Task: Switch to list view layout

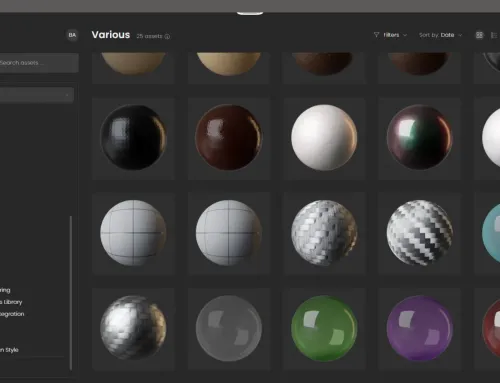Action: tap(494, 35)
